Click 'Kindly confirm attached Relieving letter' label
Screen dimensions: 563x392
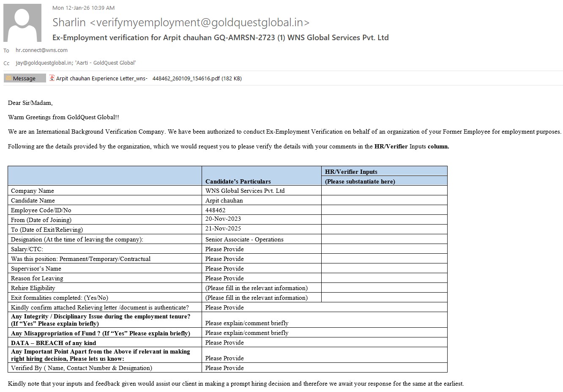coord(100,307)
